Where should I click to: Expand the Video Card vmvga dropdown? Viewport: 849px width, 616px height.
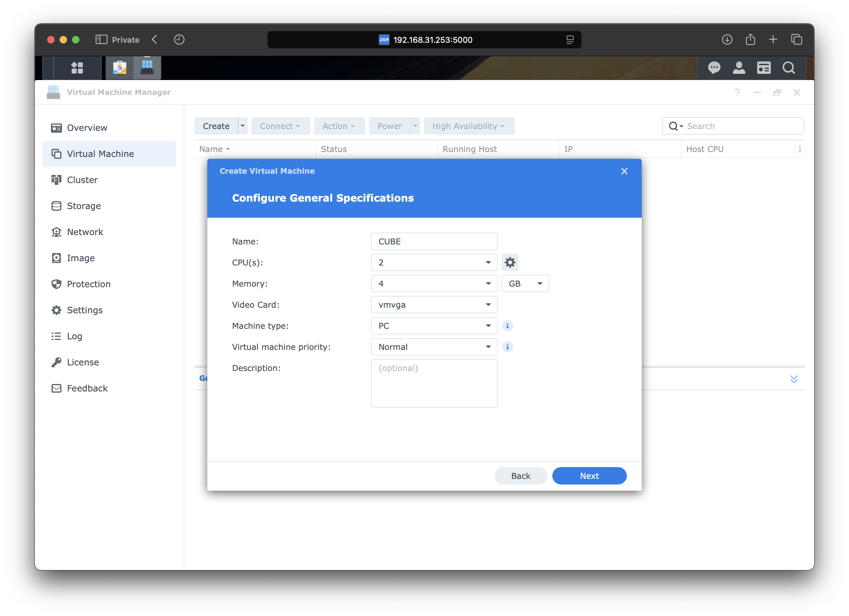(434, 305)
